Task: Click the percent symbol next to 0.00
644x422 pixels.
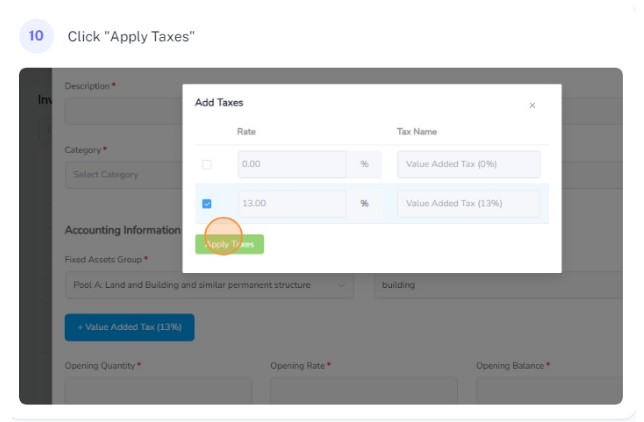Action: point(364,164)
